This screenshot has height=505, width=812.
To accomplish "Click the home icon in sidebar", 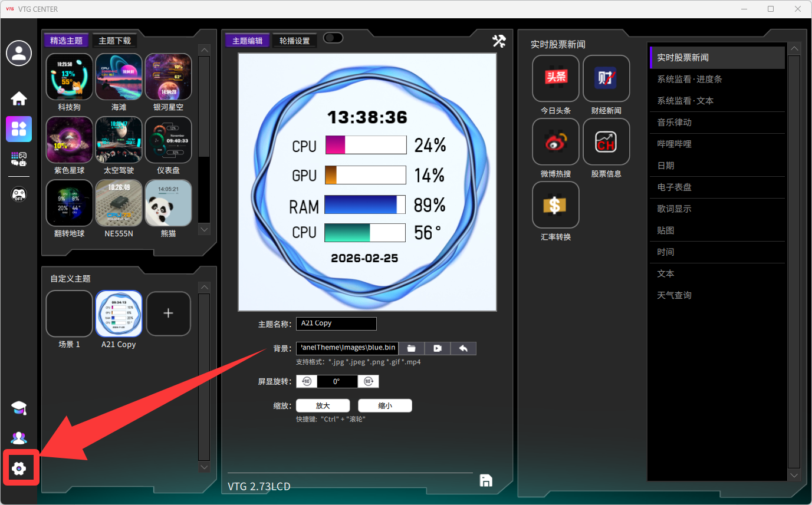I will pos(19,98).
